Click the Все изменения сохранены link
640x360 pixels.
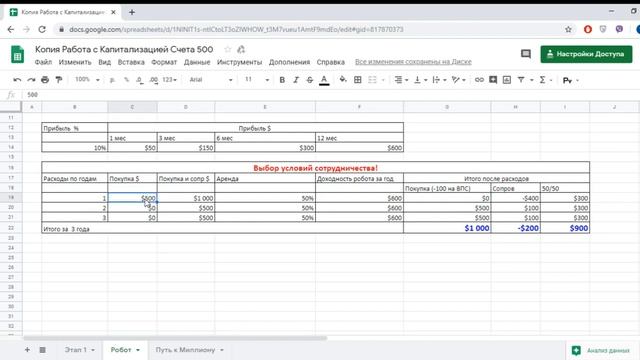point(413,62)
